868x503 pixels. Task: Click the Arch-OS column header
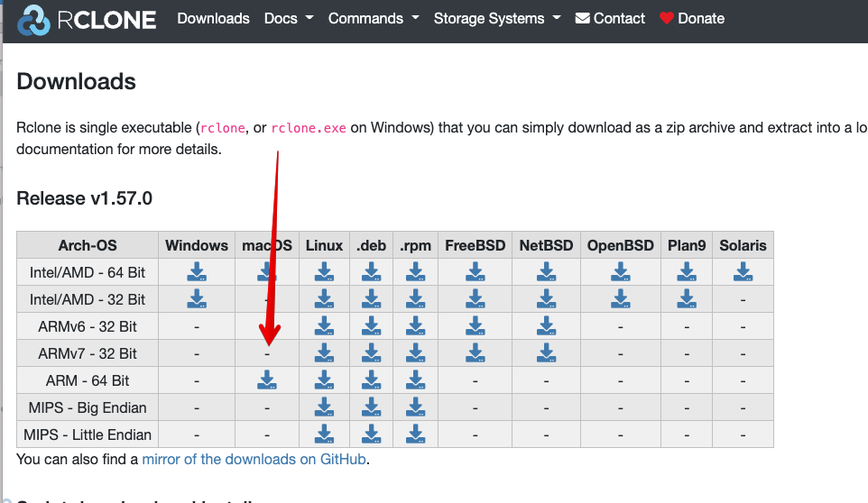88,245
